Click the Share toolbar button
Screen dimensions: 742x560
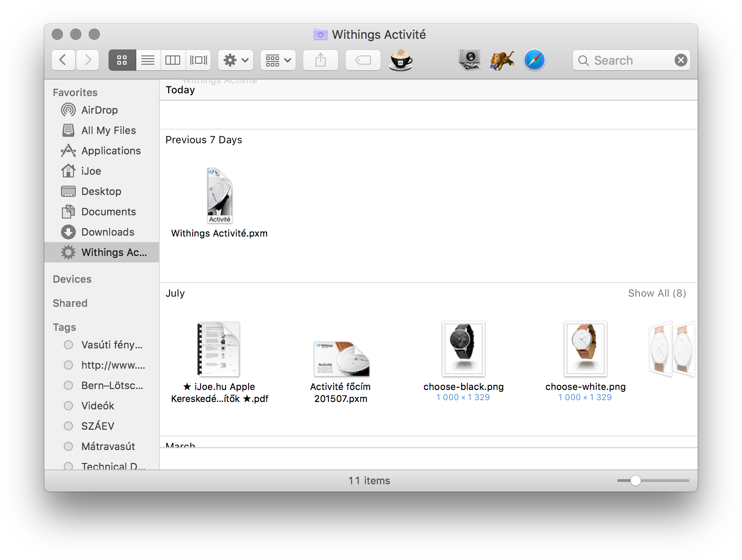tap(321, 60)
